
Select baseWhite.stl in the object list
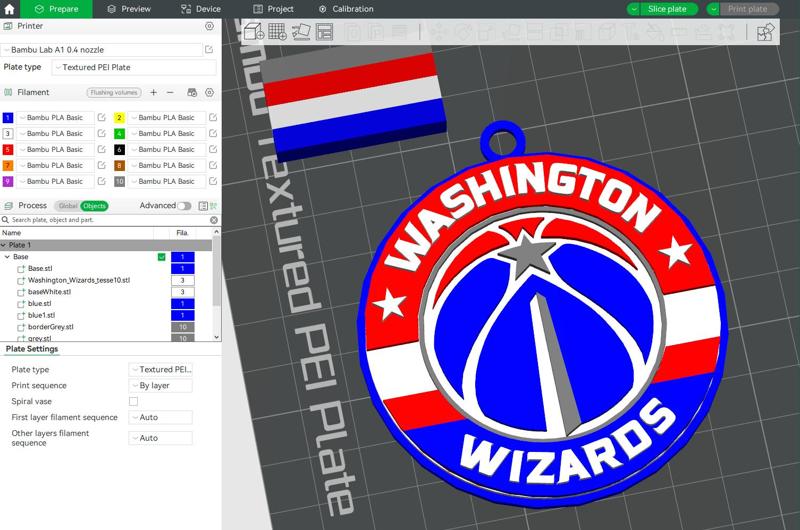click(49, 292)
